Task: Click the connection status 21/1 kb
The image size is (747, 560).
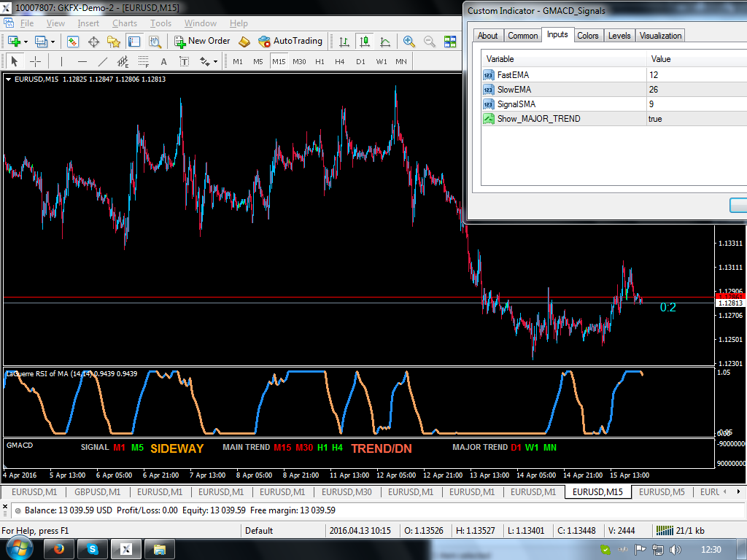Action: tap(680, 531)
